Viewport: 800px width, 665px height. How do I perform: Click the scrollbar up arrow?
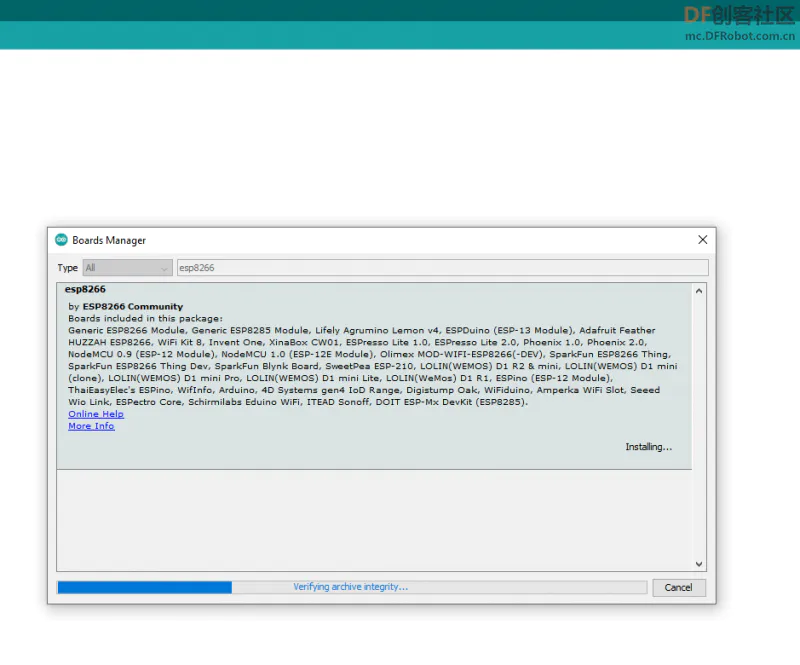(x=699, y=291)
